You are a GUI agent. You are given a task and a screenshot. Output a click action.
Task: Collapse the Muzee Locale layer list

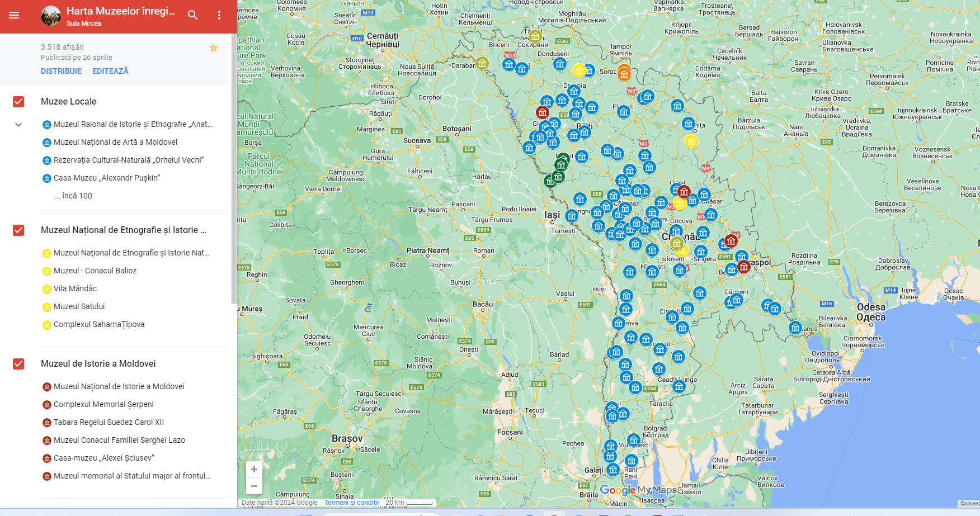(18, 125)
